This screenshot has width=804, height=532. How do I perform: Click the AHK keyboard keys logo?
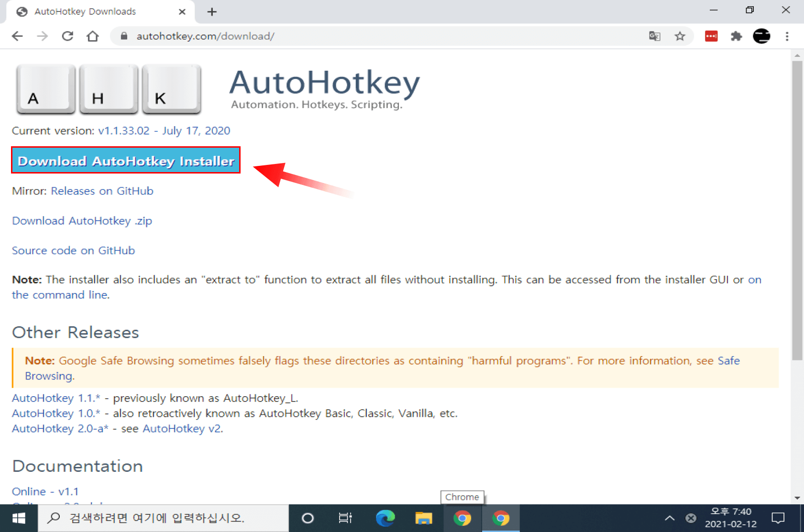pos(109,89)
